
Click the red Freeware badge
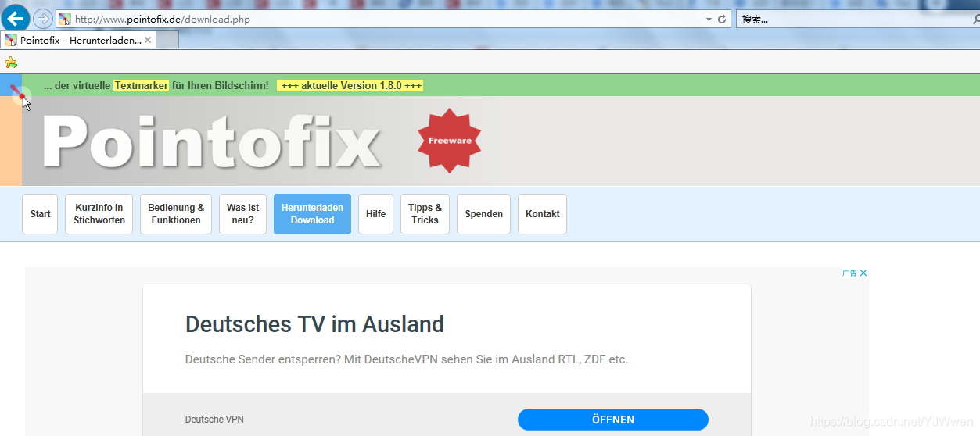[450, 141]
